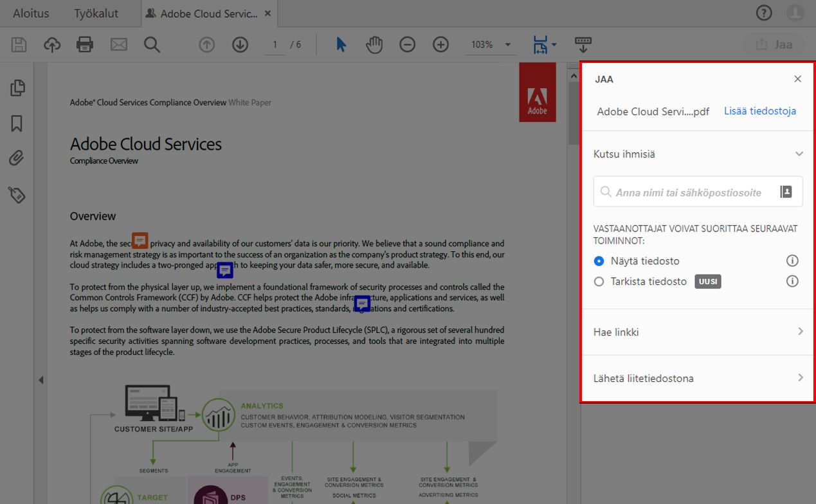The height and width of the screenshot is (504, 816).
Task: Upload the document to the cloud
Action: (52, 44)
